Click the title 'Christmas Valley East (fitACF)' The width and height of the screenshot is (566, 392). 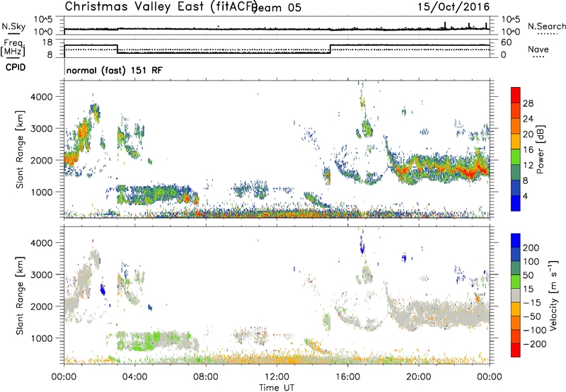(161, 6)
